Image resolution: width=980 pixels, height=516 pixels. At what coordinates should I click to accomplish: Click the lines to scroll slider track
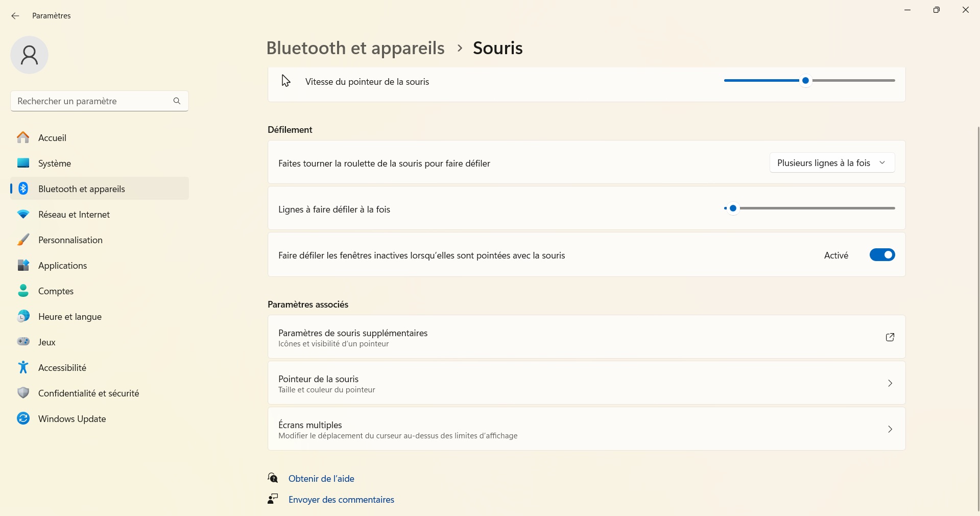809,208
